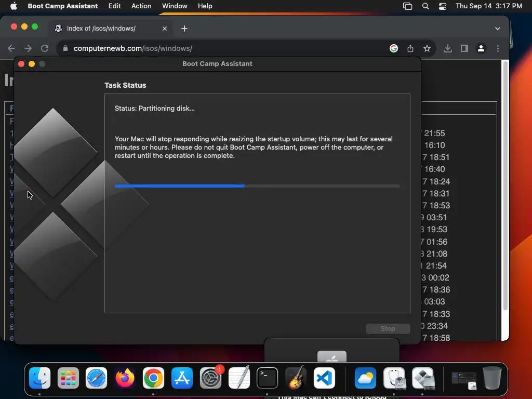Launch Firefox from the dock
Screen dimensions: 532x399
click(x=125, y=378)
